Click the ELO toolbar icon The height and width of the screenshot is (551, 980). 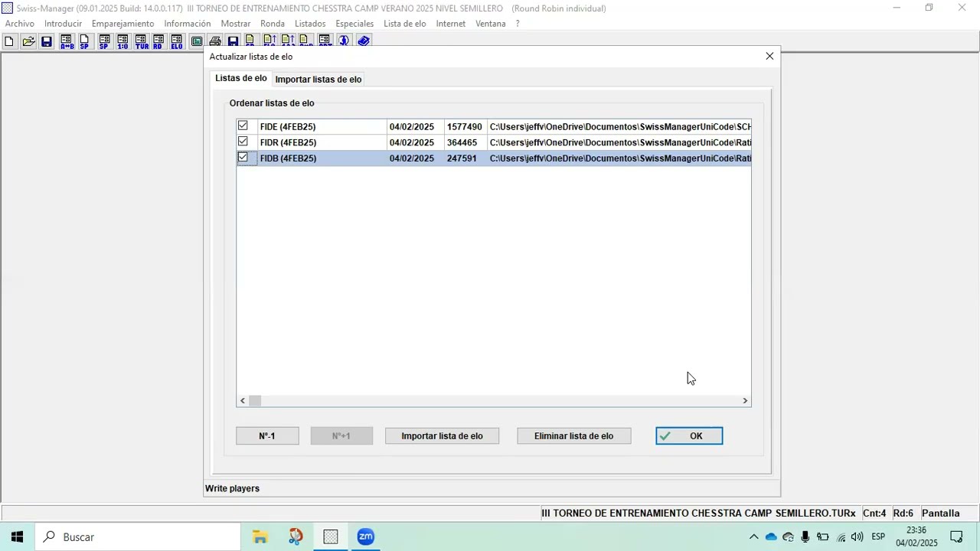[177, 41]
